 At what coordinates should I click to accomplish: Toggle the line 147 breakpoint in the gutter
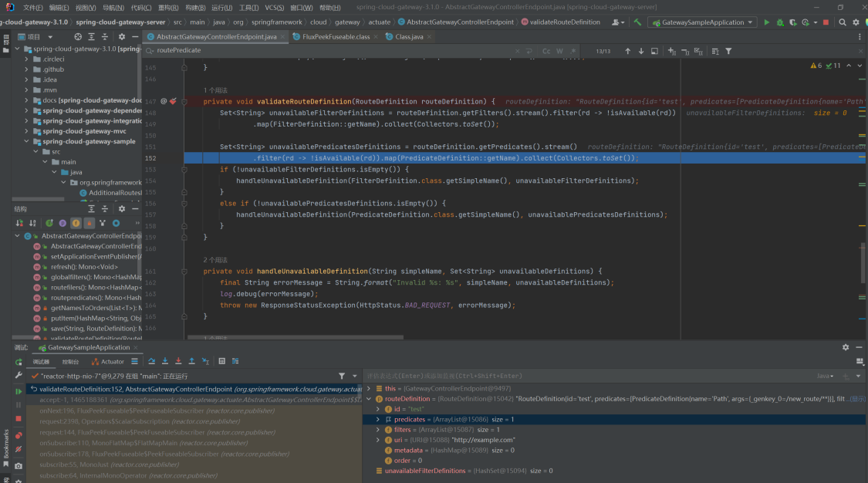174,101
